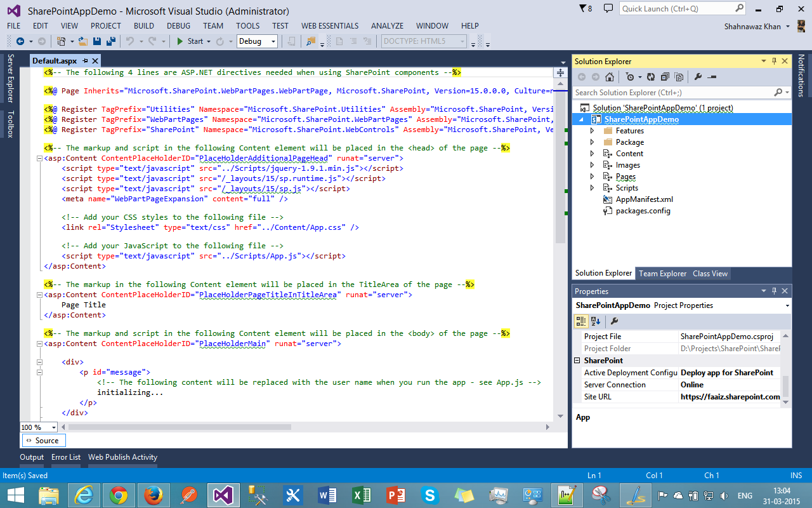Refresh Solution Explorer with the refresh icon
The width and height of the screenshot is (812, 508).
point(650,77)
